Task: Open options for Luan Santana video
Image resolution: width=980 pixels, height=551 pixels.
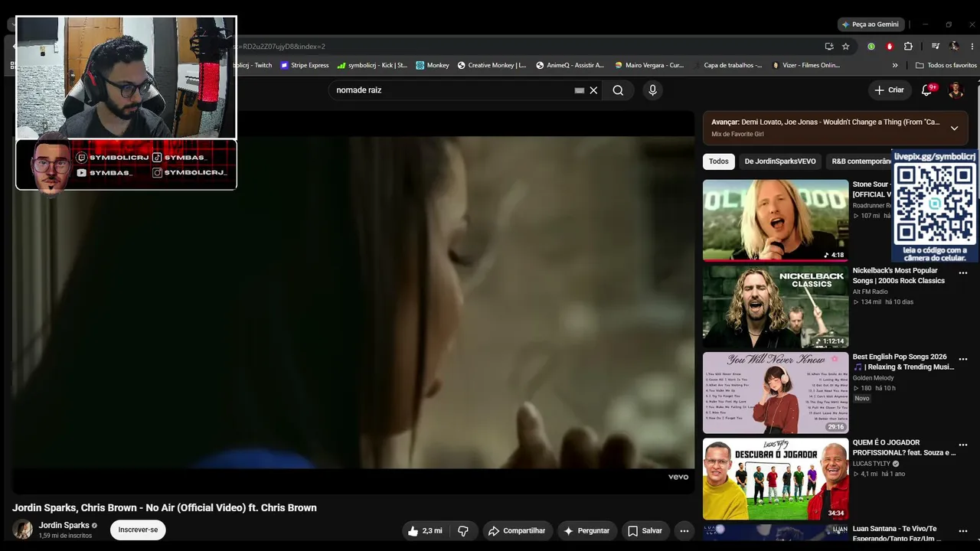Action: tap(963, 532)
